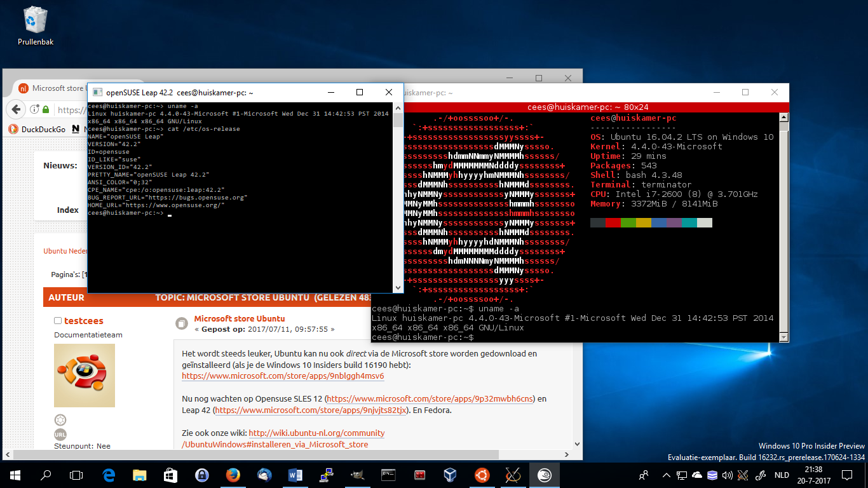Click the Kernel: 4.4.0-43-Microsoft line
The height and width of the screenshot is (488, 868).
click(x=656, y=146)
